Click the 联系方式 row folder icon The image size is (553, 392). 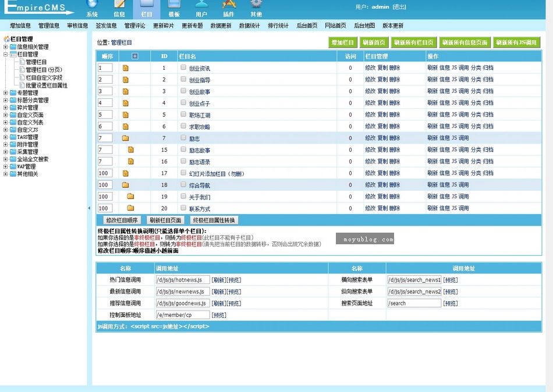(130, 208)
